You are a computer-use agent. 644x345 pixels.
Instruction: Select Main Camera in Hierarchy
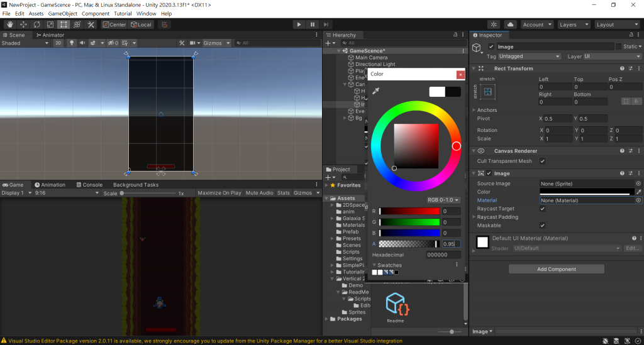tap(371, 58)
